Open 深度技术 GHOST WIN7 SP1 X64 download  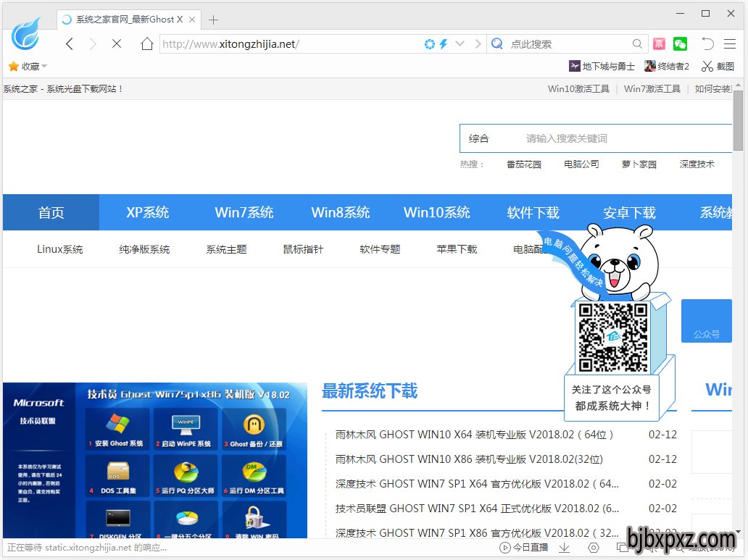[x=477, y=484]
